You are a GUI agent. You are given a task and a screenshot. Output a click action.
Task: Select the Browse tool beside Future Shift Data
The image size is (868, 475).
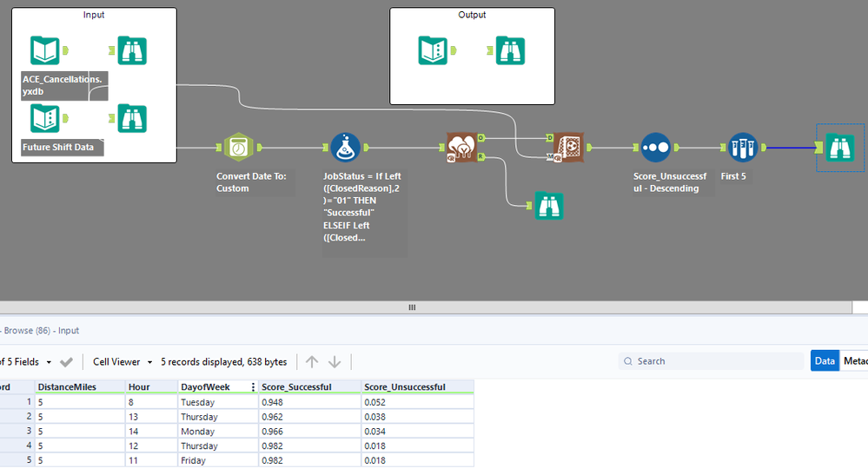132,118
